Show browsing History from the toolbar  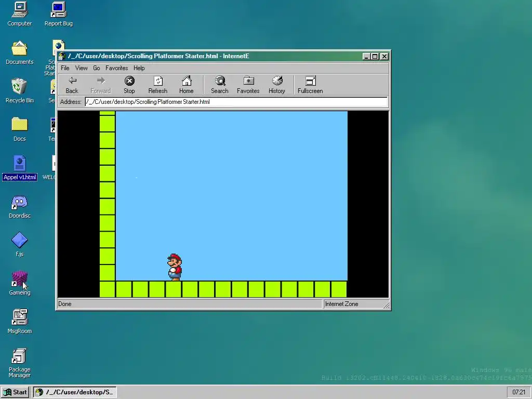pyautogui.click(x=276, y=85)
